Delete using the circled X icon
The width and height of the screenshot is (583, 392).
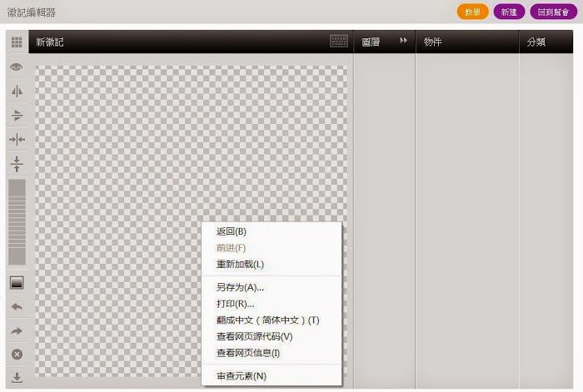pos(17,354)
